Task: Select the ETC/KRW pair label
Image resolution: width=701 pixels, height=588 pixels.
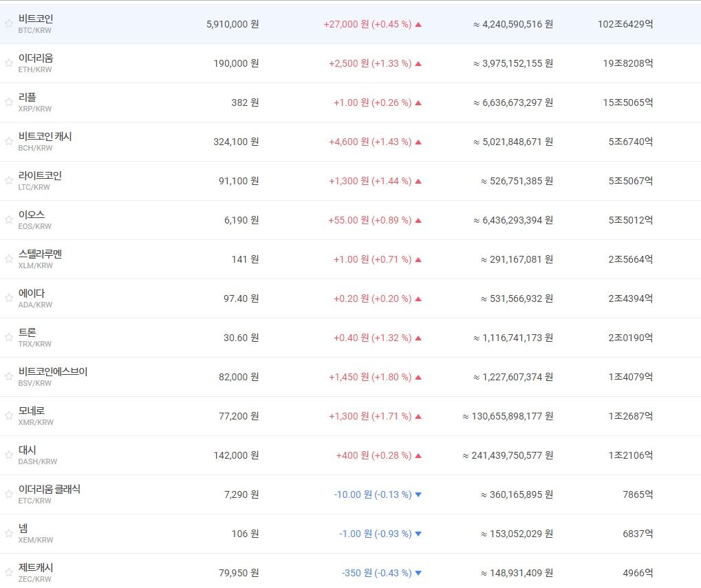Action: click(x=35, y=501)
